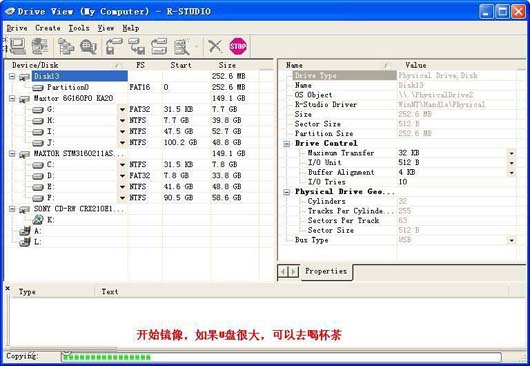The height and width of the screenshot is (366, 530).
Task: Collapse the Physical Drive Geo group
Action: 287,192
